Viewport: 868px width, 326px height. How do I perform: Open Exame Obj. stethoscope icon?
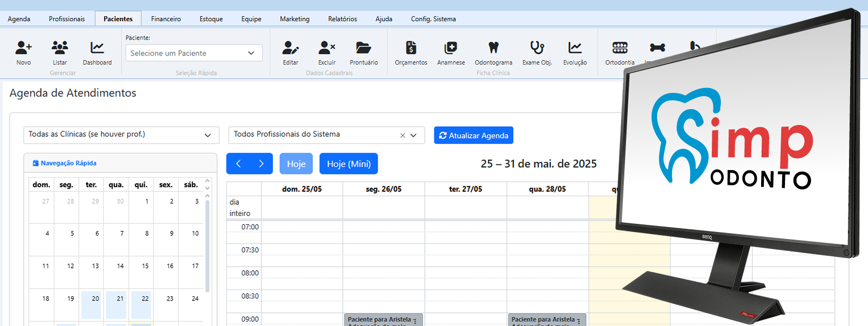click(x=537, y=48)
